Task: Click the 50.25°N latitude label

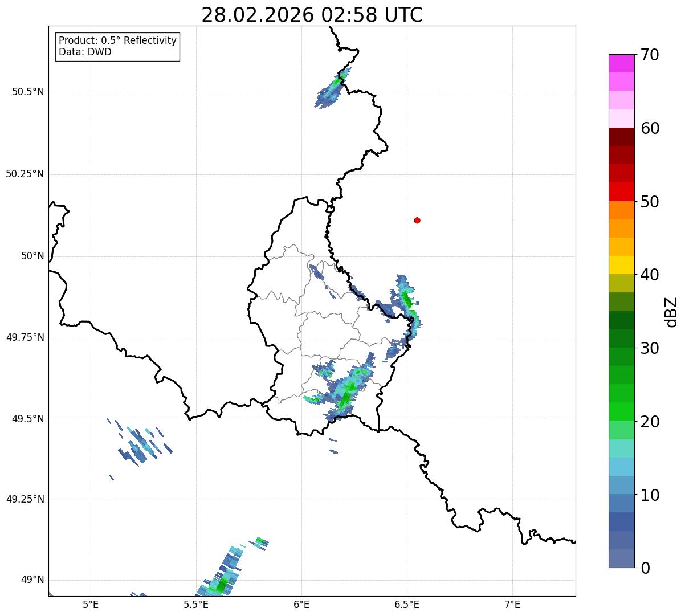Action: tap(25, 174)
